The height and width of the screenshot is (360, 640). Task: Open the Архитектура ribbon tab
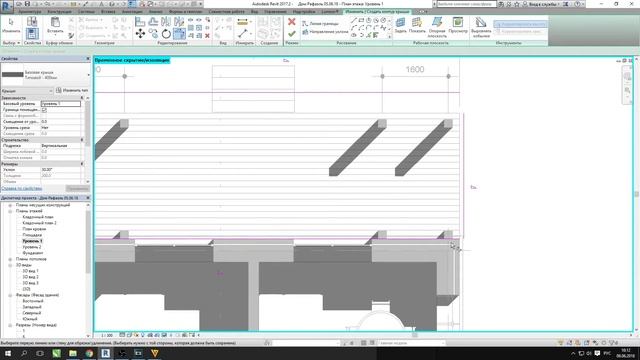pos(29,11)
